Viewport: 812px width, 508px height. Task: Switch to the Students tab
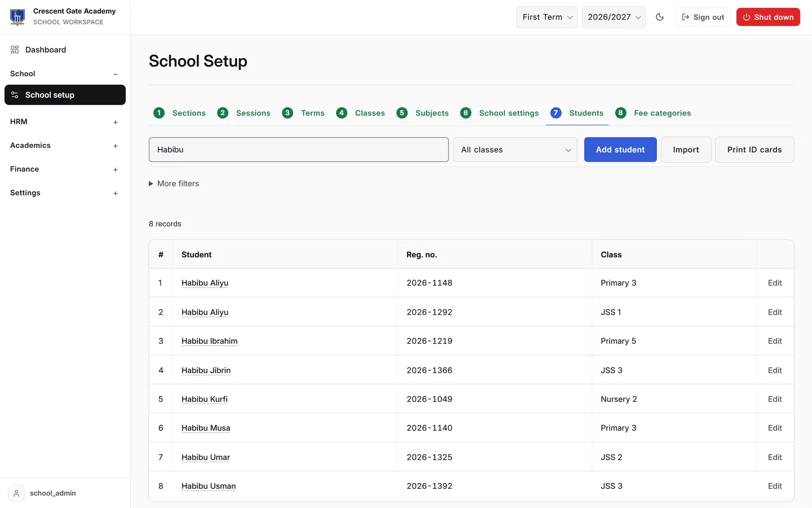[x=577, y=113]
